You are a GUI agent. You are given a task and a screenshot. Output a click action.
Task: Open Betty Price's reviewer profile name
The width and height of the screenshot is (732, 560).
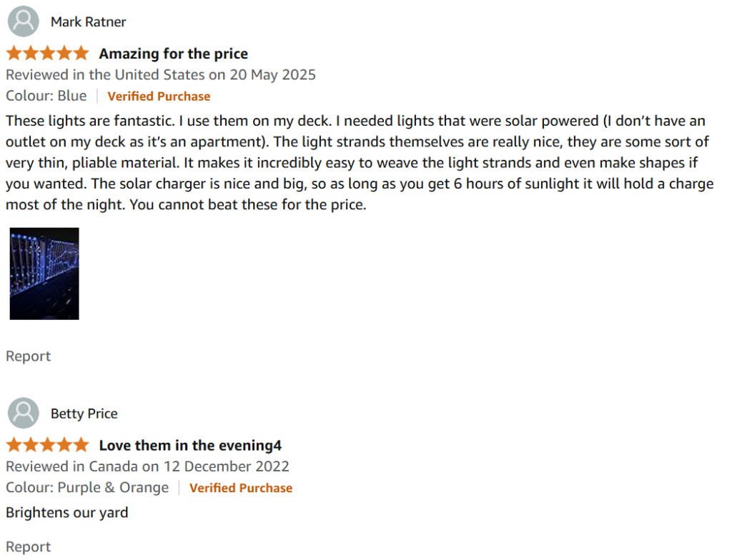coord(84,414)
